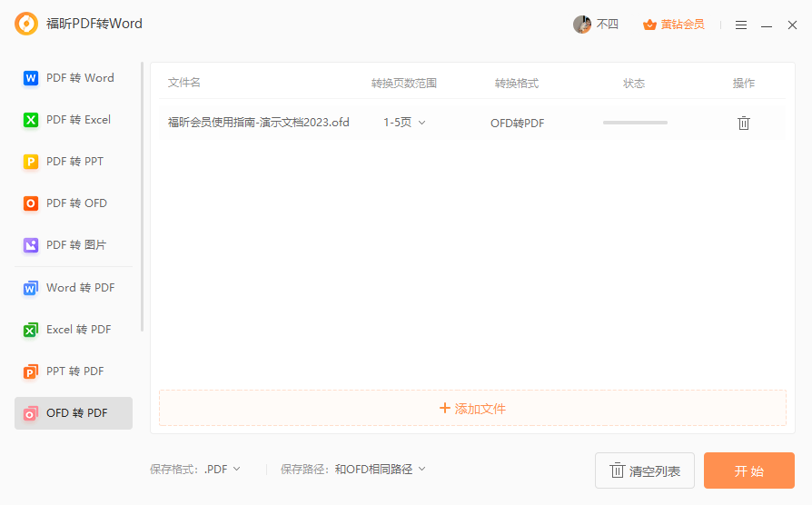
Task: Click the sidebar vertical scrollbar
Action: pyautogui.click(x=142, y=197)
